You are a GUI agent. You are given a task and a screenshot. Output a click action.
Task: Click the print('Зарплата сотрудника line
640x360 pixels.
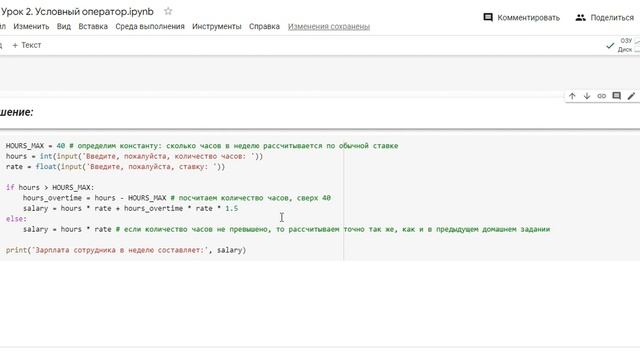tap(126, 250)
